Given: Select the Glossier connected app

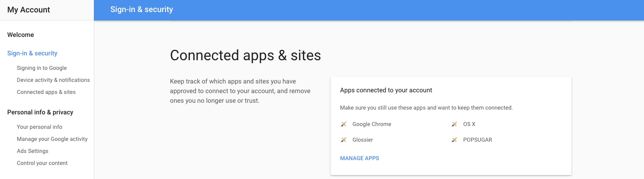Looking at the screenshot, I should tap(363, 140).
